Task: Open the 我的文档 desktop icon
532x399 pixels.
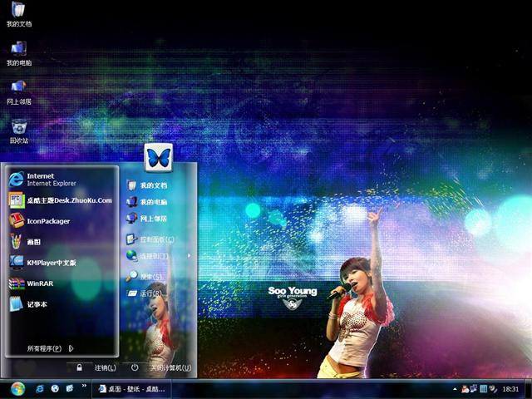Action: (19, 14)
